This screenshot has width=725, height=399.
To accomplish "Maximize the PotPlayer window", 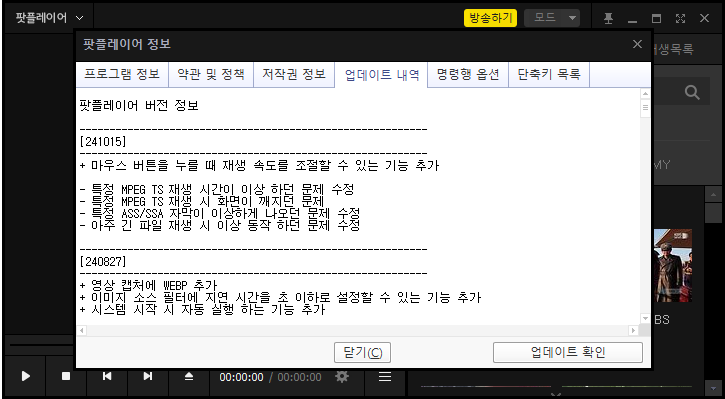I will 656,18.
